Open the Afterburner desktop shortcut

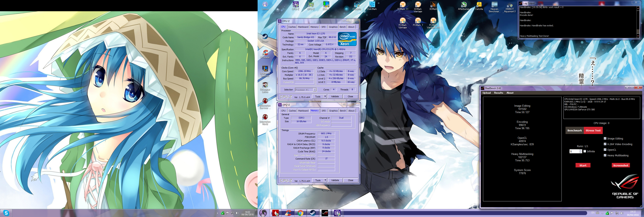coord(464,6)
